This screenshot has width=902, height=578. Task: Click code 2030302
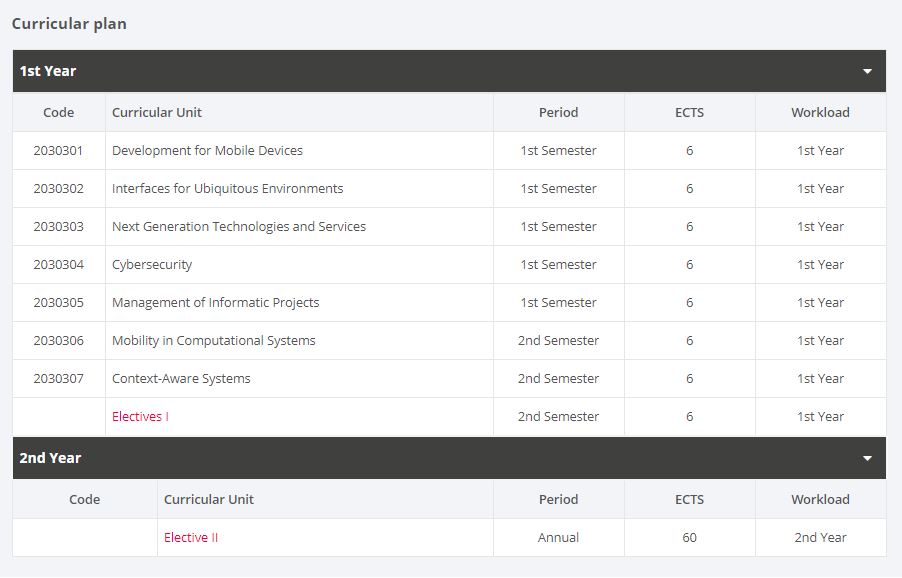[x=58, y=189]
